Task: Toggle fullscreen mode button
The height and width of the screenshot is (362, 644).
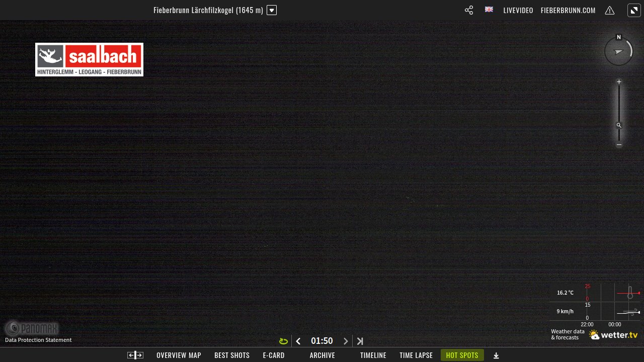Action: [634, 10]
